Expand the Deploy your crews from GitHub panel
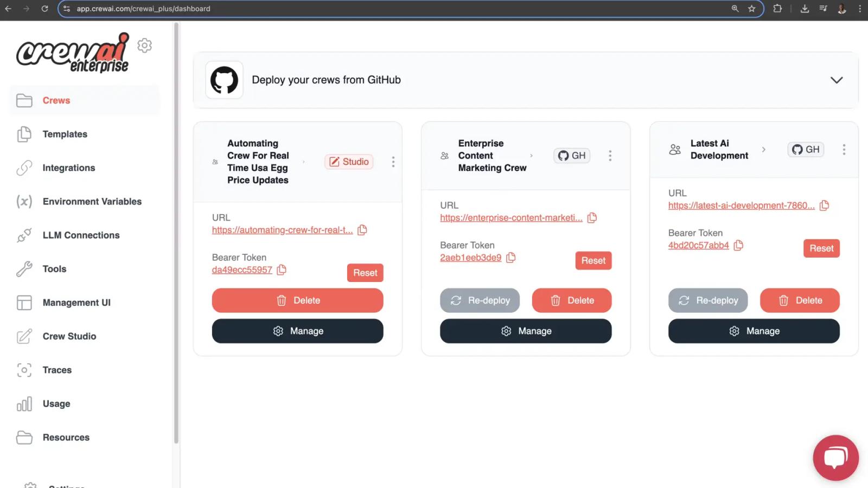This screenshot has width=868, height=488. 837,80
